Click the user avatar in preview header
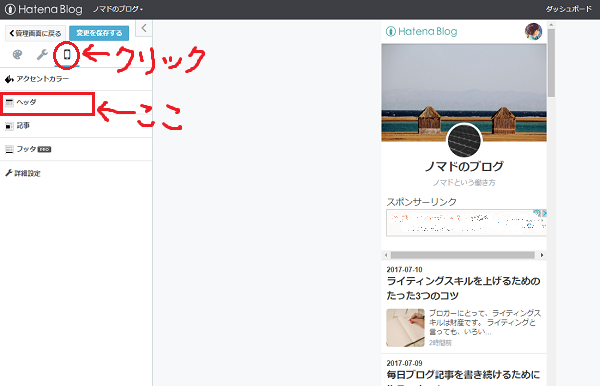 (533, 31)
